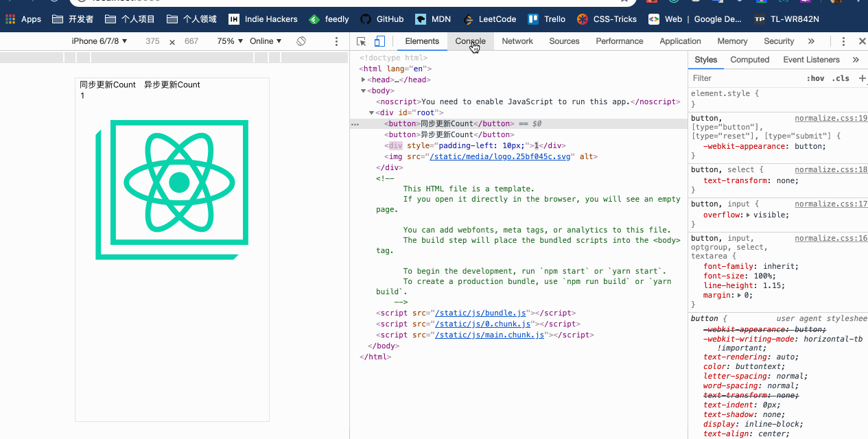Open the bundle.js script link
The height and width of the screenshot is (439, 868).
coord(481,313)
